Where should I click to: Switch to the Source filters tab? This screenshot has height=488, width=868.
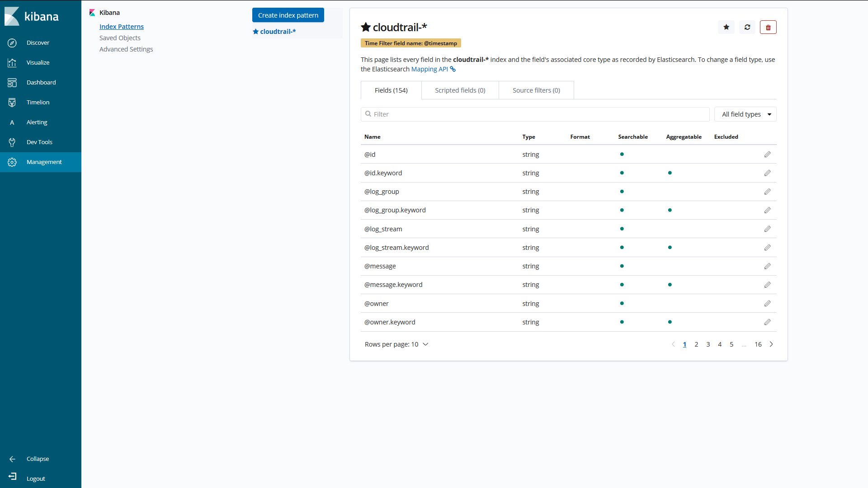point(536,90)
